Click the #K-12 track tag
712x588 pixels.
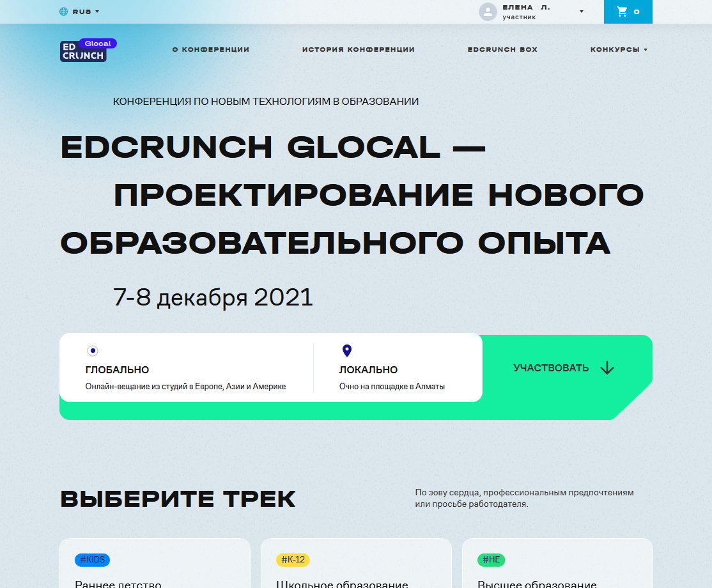pos(293,560)
